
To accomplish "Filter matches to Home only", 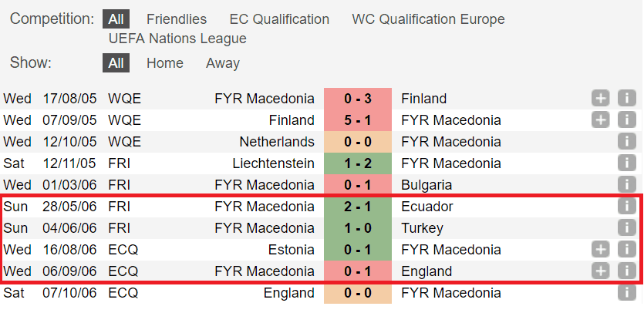I will pyautogui.click(x=165, y=63).
